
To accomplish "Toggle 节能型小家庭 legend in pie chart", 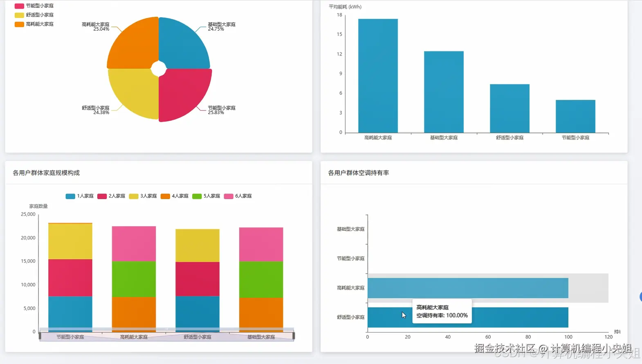I will click(34, 6).
